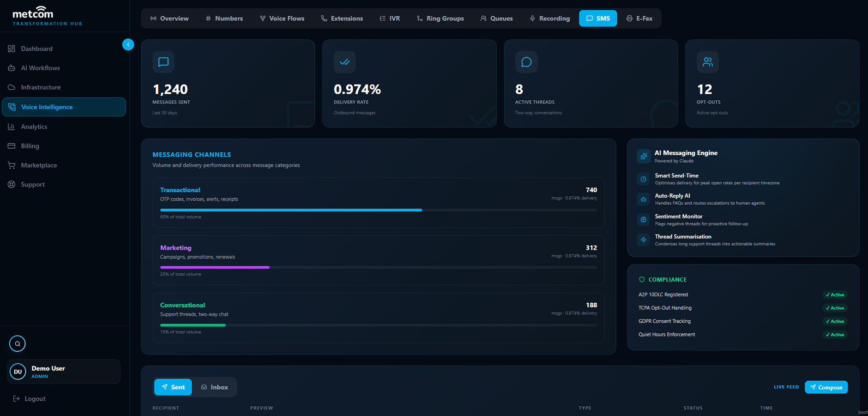The width and height of the screenshot is (868, 416).
Task: Click the Opt-Outs people icon
Action: pyautogui.click(x=708, y=62)
